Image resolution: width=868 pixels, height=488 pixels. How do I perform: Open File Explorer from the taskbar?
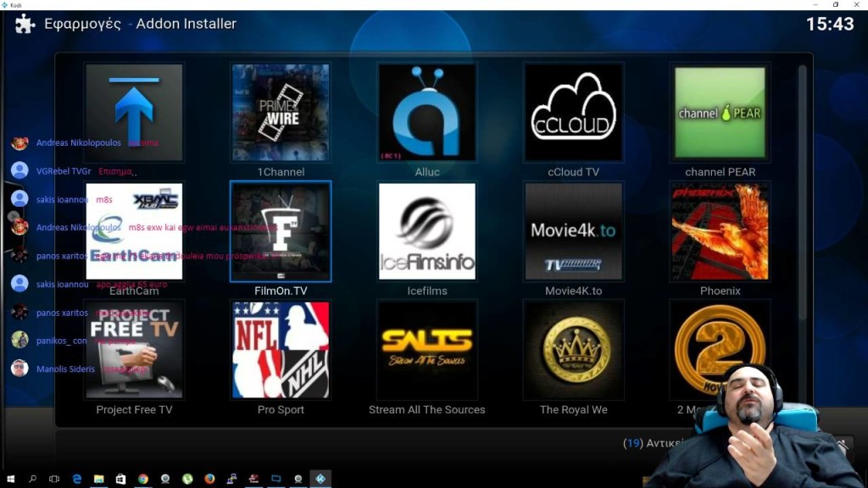(x=98, y=479)
